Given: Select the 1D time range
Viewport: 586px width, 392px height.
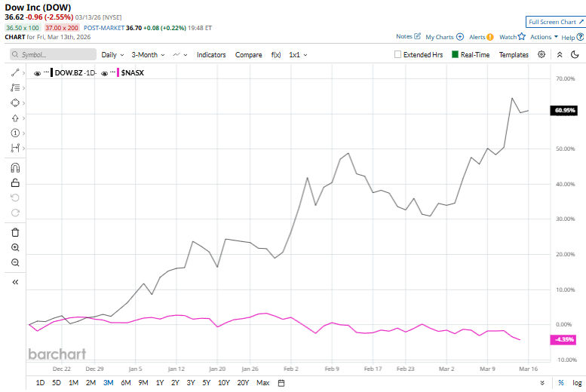Looking at the screenshot, I should point(40,383).
